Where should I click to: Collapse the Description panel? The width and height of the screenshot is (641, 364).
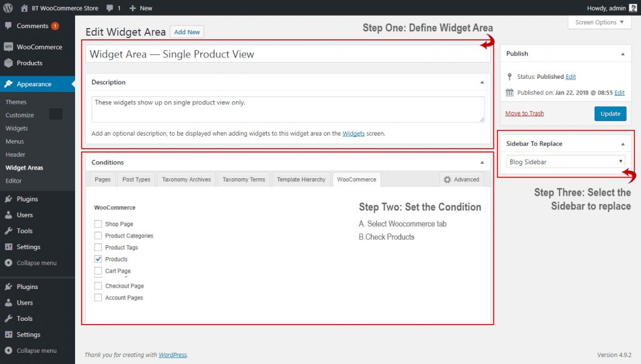click(x=483, y=82)
